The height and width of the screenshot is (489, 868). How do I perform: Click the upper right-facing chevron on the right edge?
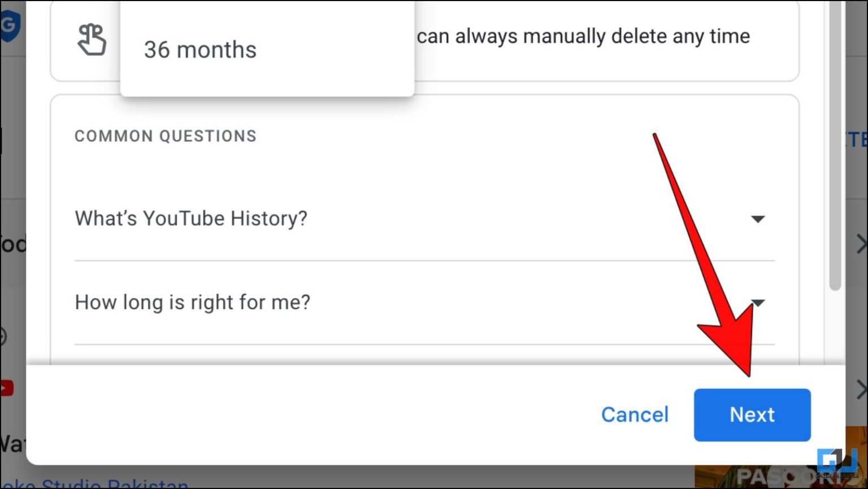860,242
